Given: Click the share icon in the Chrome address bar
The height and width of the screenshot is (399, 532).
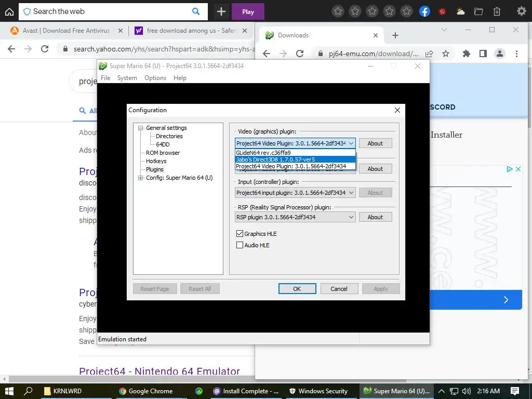Looking at the screenshot, I should [429, 54].
